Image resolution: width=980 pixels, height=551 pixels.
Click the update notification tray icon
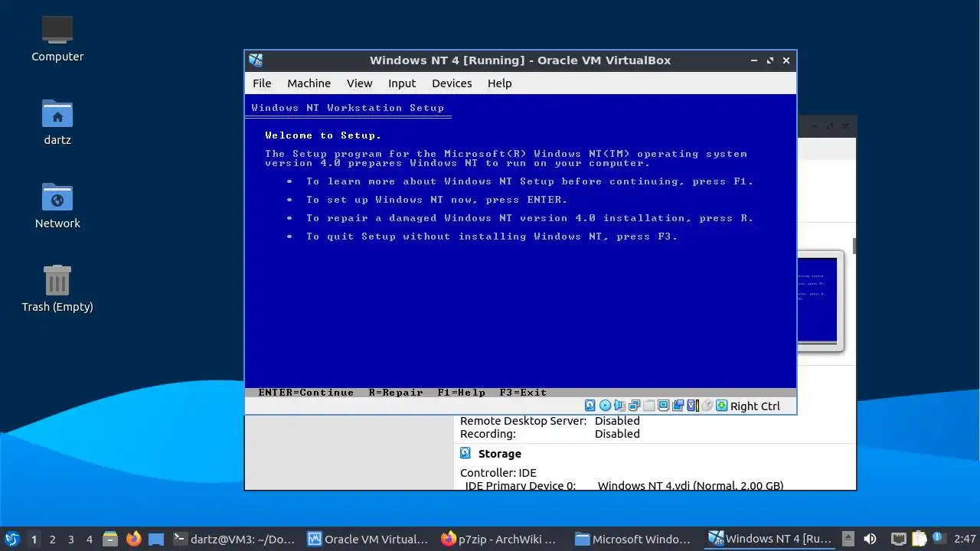click(938, 539)
